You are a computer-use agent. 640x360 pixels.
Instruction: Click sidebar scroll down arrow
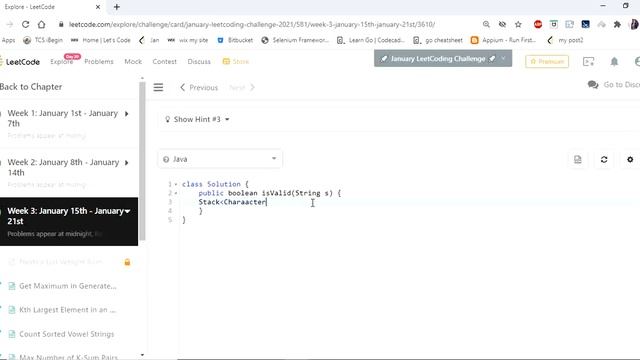tap(142, 355)
